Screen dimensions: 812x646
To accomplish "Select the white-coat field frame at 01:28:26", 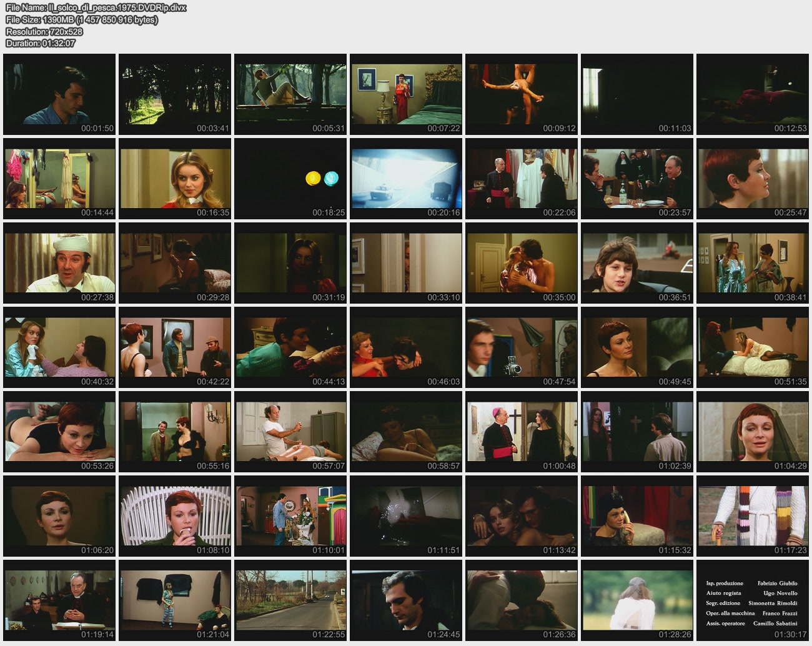I will 637,600.
